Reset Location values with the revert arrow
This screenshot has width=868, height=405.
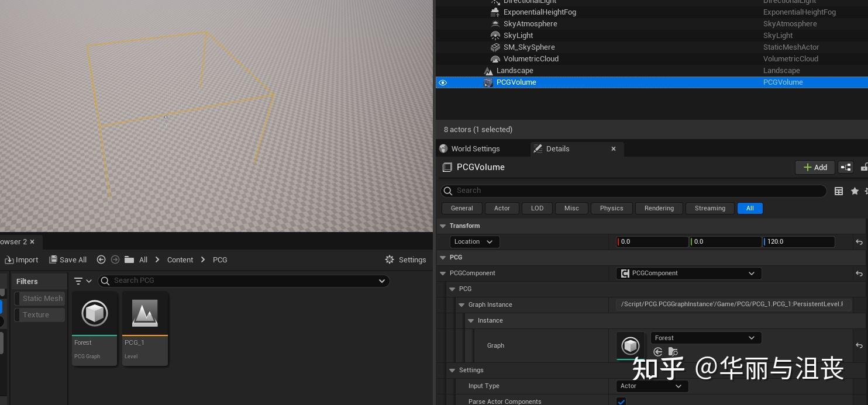[859, 241]
